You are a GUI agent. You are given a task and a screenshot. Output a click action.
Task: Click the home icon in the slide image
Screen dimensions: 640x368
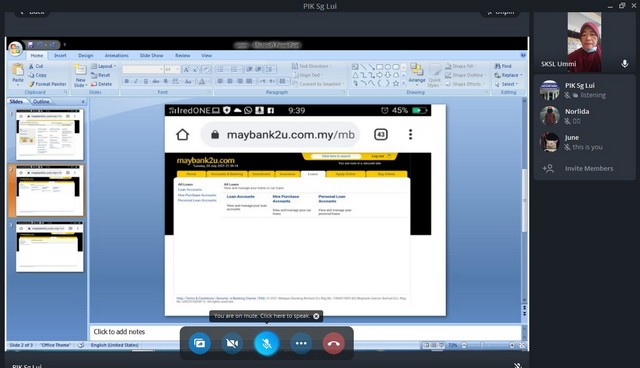[182, 135]
